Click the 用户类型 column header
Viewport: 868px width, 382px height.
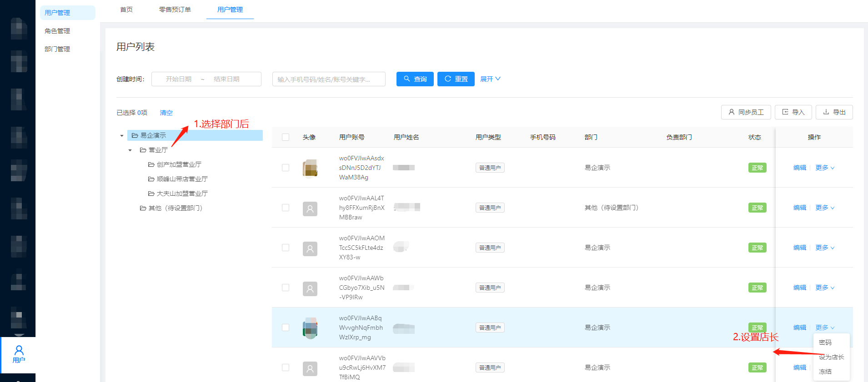[x=488, y=137]
